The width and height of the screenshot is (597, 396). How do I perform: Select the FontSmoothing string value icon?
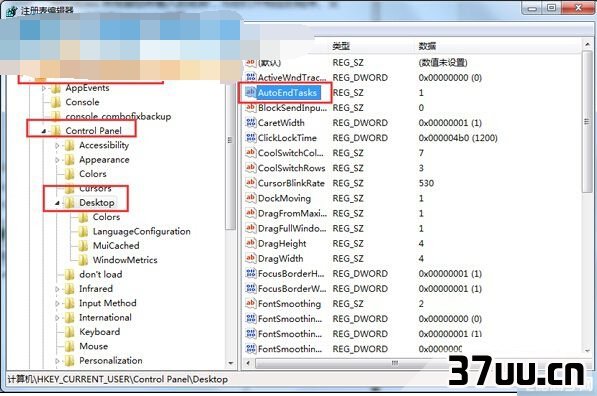click(251, 303)
